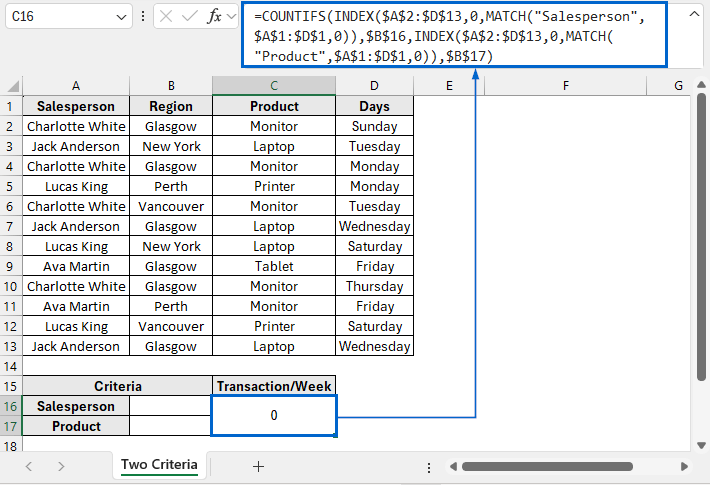Add a new sheet with plus icon

258,466
